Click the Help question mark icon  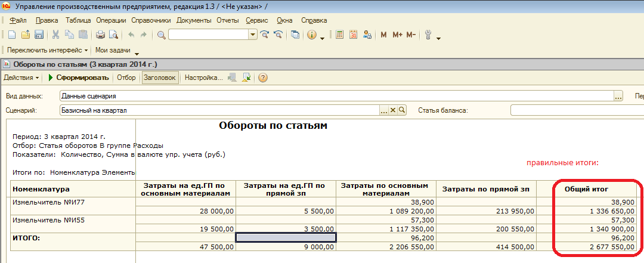point(262,78)
